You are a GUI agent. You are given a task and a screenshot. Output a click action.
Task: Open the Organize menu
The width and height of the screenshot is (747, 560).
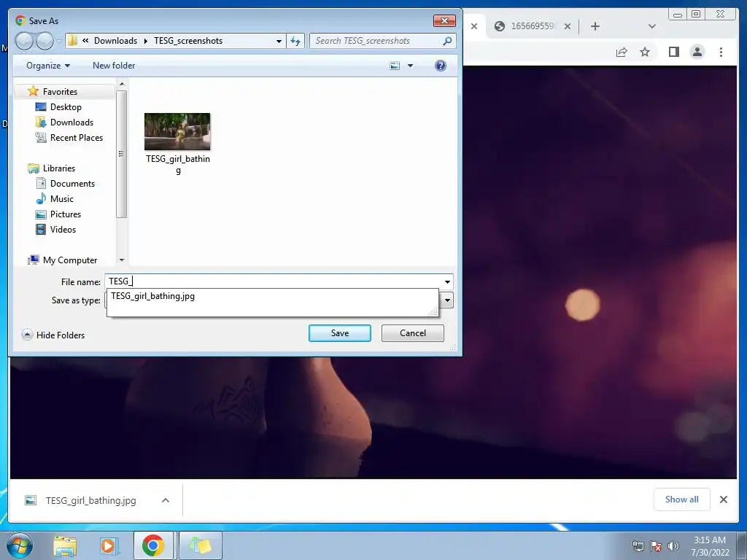(48, 66)
